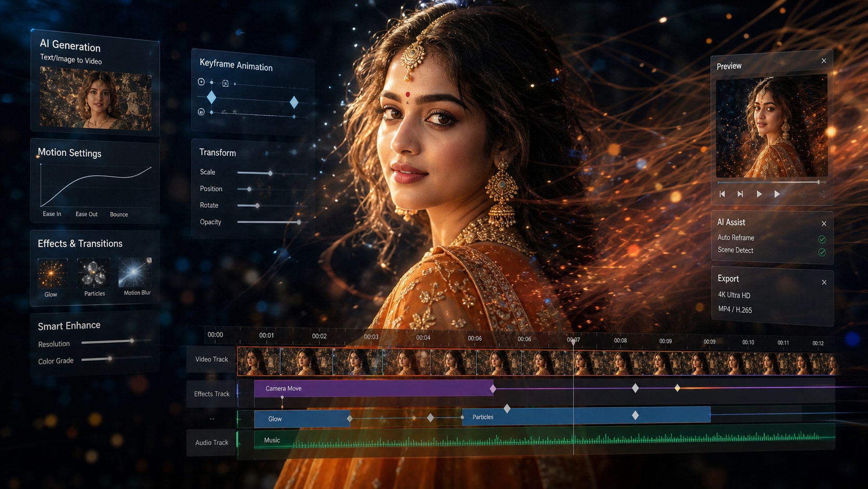Select the Ease Out motion preset

[86, 214]
